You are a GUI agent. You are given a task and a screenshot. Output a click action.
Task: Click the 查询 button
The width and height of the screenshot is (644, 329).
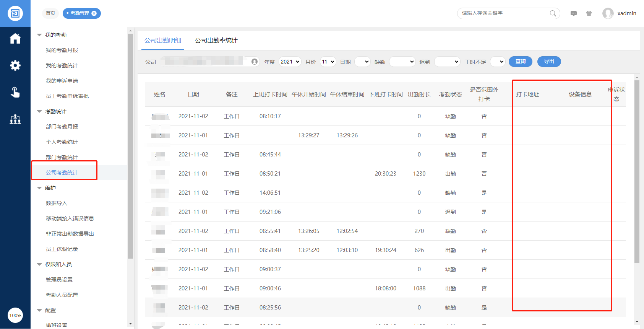point(520,62)
